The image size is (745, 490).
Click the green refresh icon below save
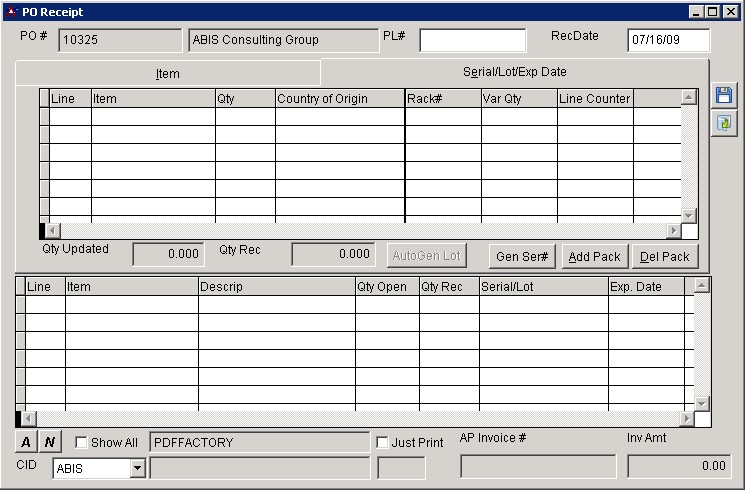tap(724, 123)
